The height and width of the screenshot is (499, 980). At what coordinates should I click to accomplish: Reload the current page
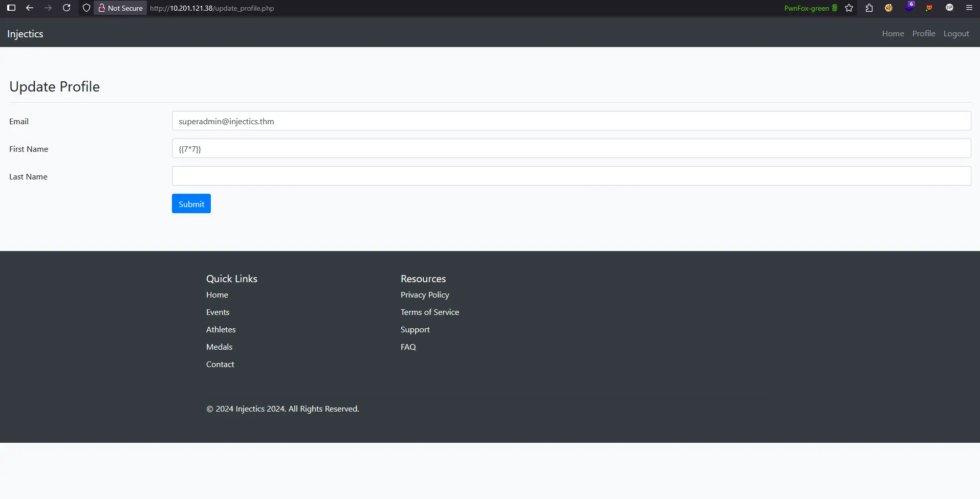(67, 8)
